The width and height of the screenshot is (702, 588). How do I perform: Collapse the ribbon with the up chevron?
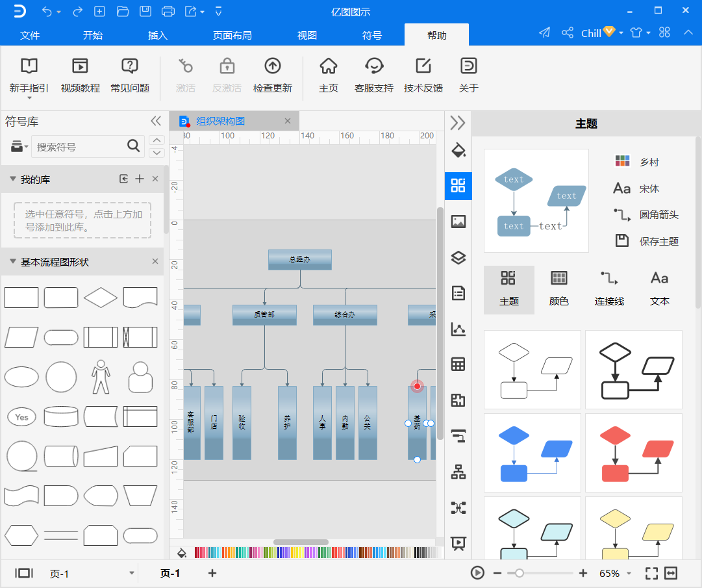(x=688, y=32)
